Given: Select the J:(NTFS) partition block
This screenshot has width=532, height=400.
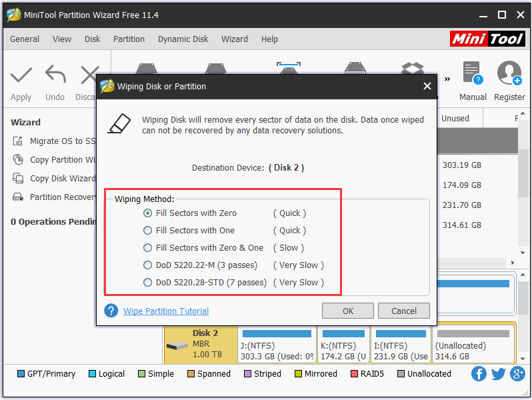Looking at the screenshot, I should [x=277, y=345].
